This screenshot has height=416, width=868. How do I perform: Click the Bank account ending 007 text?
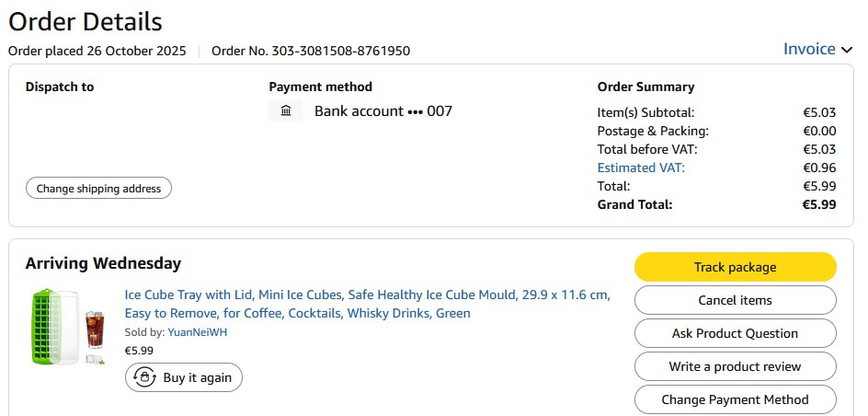coord(383,111)
